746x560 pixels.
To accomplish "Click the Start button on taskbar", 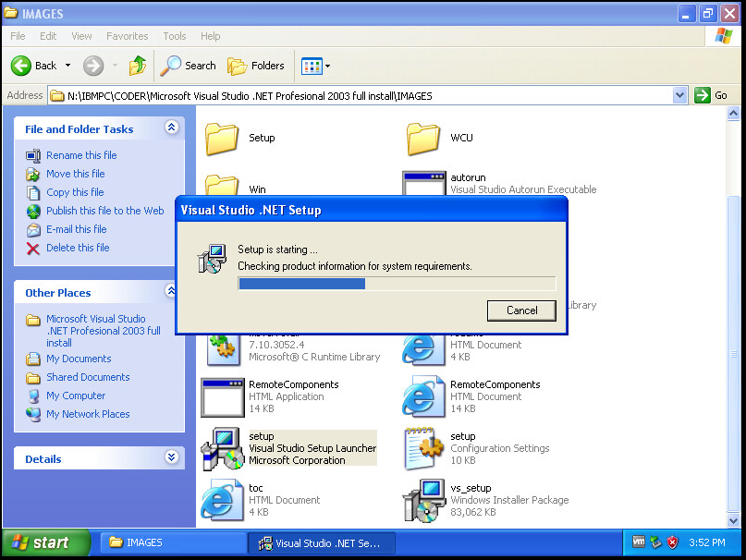I will [x=46, y=542].
